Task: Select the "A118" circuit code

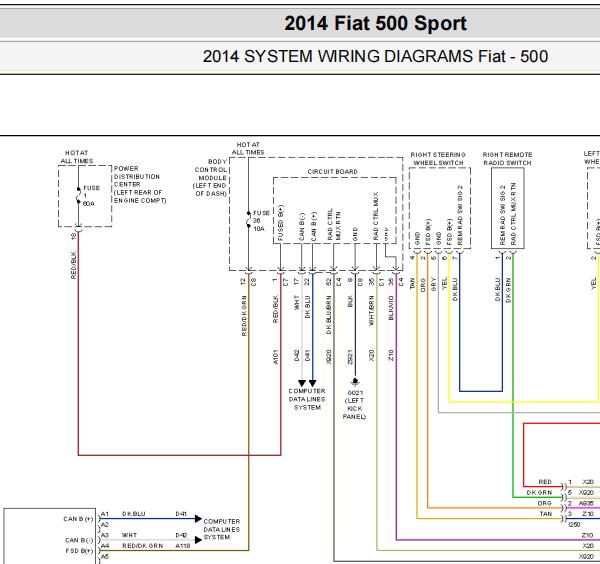Action: click(183, 546)
